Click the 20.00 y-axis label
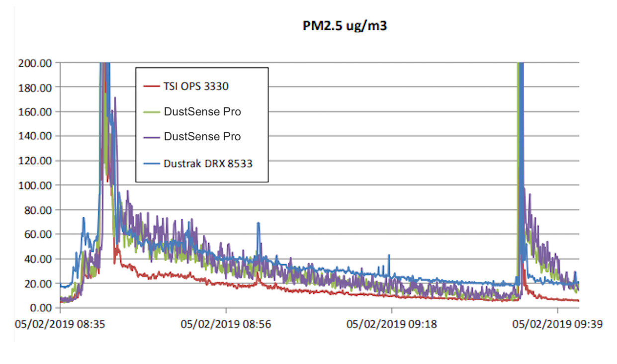Viewport: 617px width, 364px height. coord(38,283)
